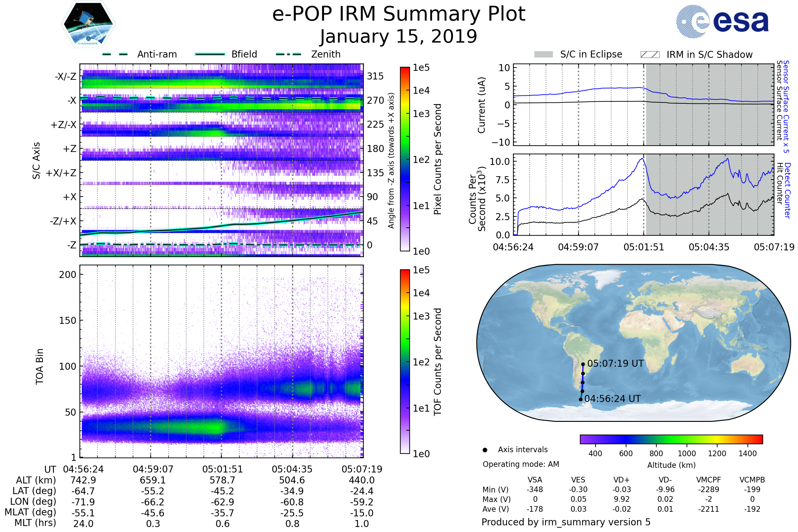Click the VMCPF column header
Screen dimensions: 798x532
(x=709, y=480)
